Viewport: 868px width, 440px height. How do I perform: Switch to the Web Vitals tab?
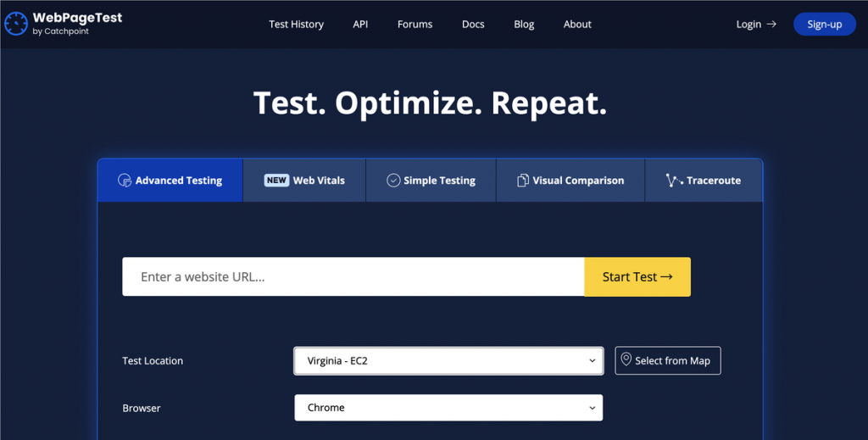click(304, 181)
